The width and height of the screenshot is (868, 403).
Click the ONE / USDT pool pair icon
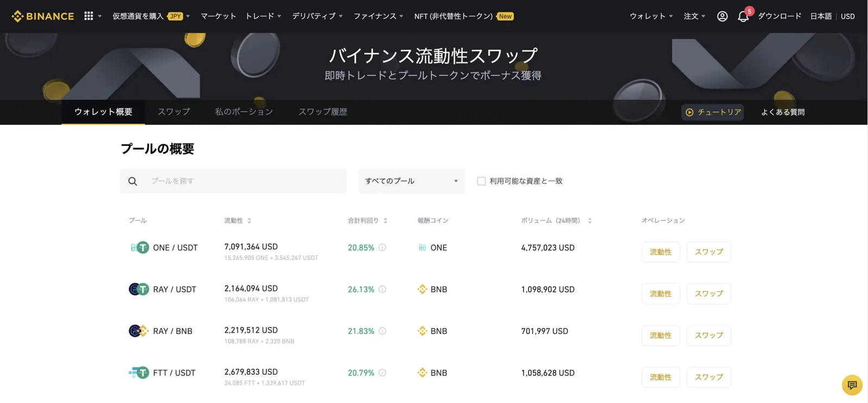point(139,248)
